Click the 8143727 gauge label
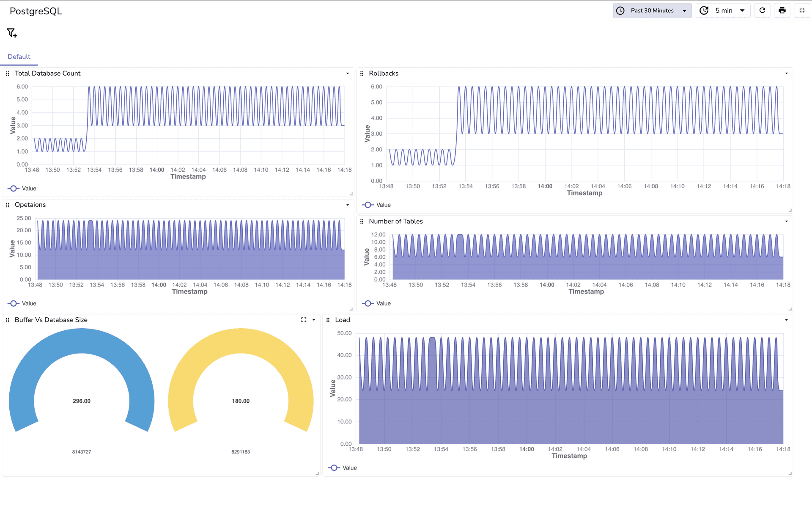Image resolution: width=812 pixels, height=508 pixels. click(x=82, y=452)
